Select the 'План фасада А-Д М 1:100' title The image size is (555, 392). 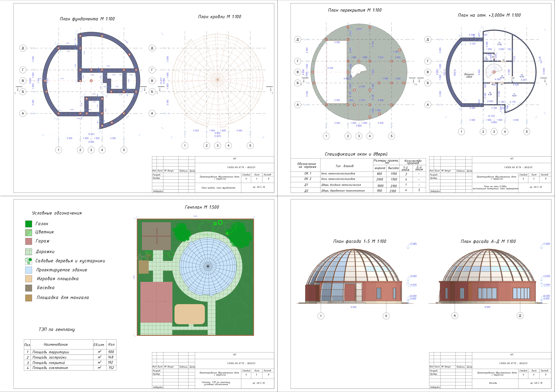point(488,241)
